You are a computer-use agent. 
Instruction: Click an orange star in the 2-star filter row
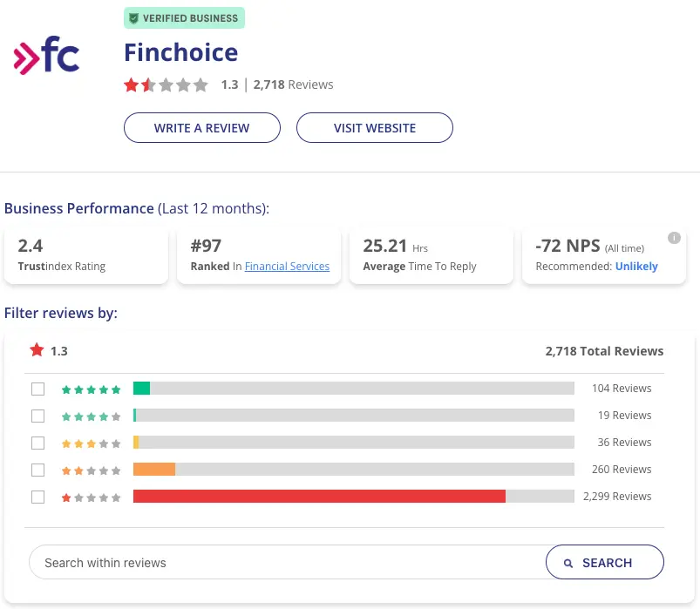click(66, 470)
